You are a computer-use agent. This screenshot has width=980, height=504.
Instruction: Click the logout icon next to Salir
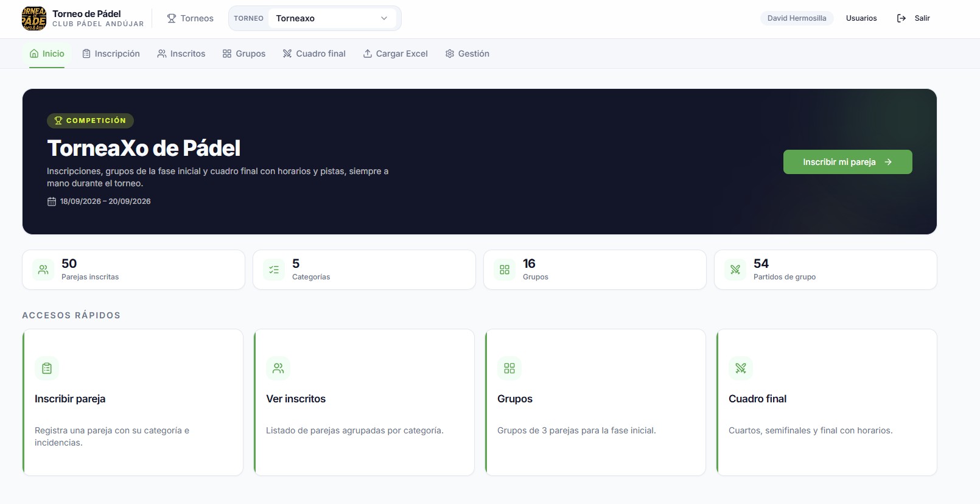[x=901, y=18]
